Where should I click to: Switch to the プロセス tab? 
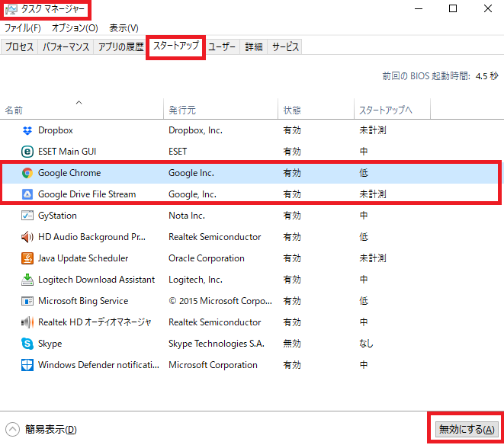[x=19, y=47]
